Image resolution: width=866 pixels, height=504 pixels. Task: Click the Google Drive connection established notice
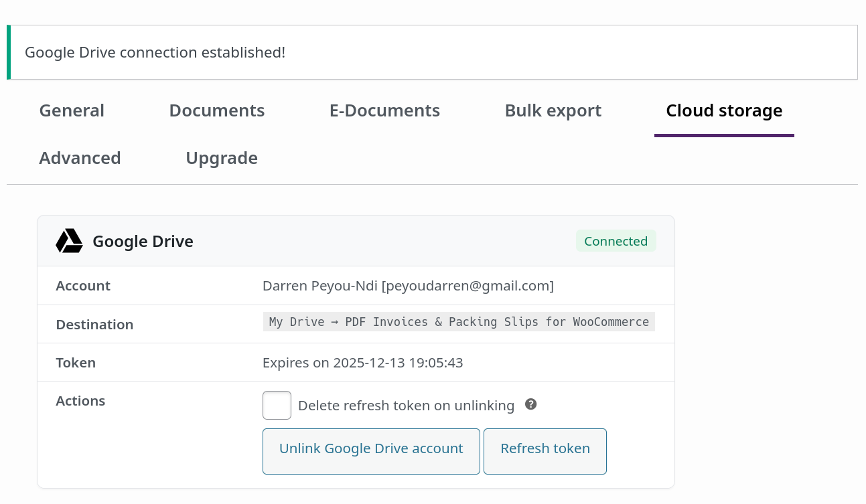[155, 52]
